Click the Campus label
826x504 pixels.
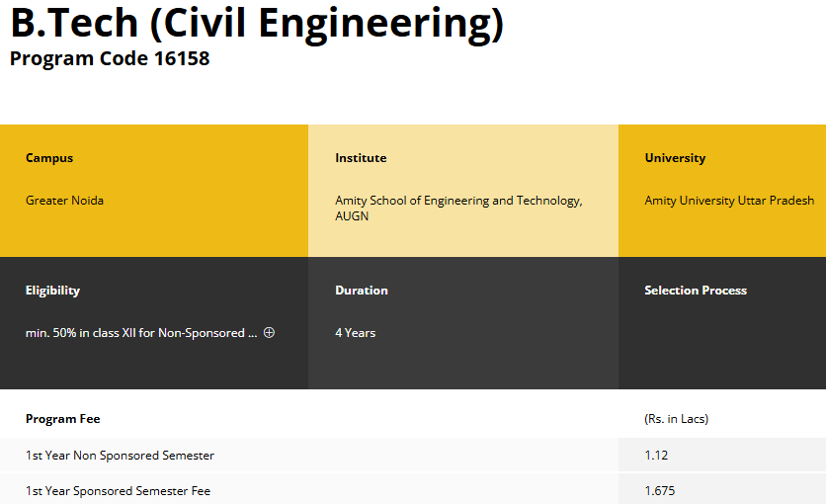click(x=49, y=158)
